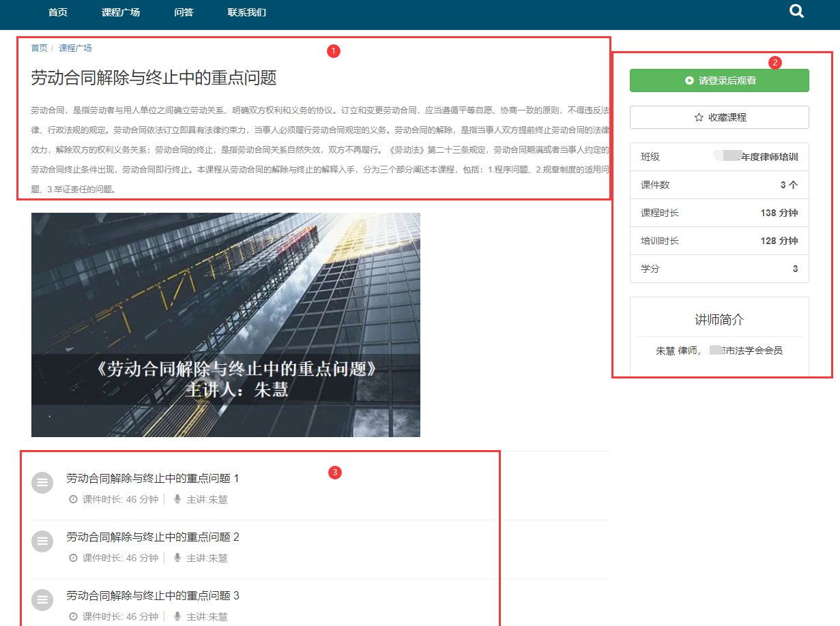Image resolution: width=840 pixels, height=626 pixels.
Task: Open courseware 劳动合同解除与终止中的重点问题 1 title
Action: (x=153, y=479)
